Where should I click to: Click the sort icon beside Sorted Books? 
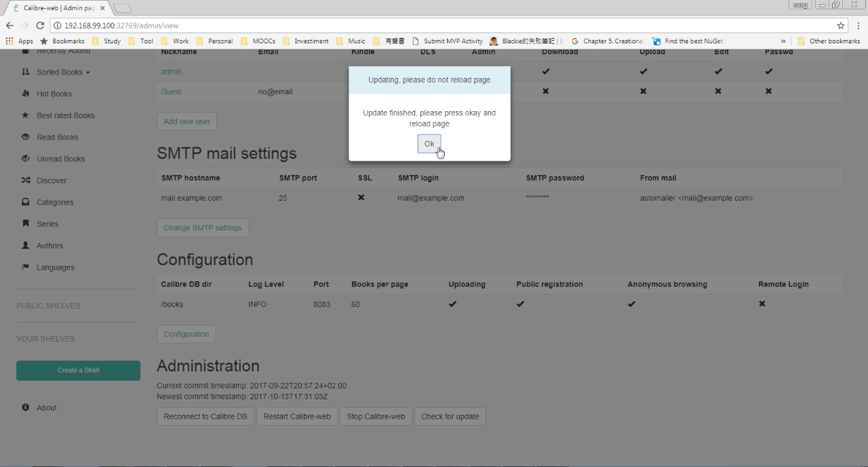(26, 71)
